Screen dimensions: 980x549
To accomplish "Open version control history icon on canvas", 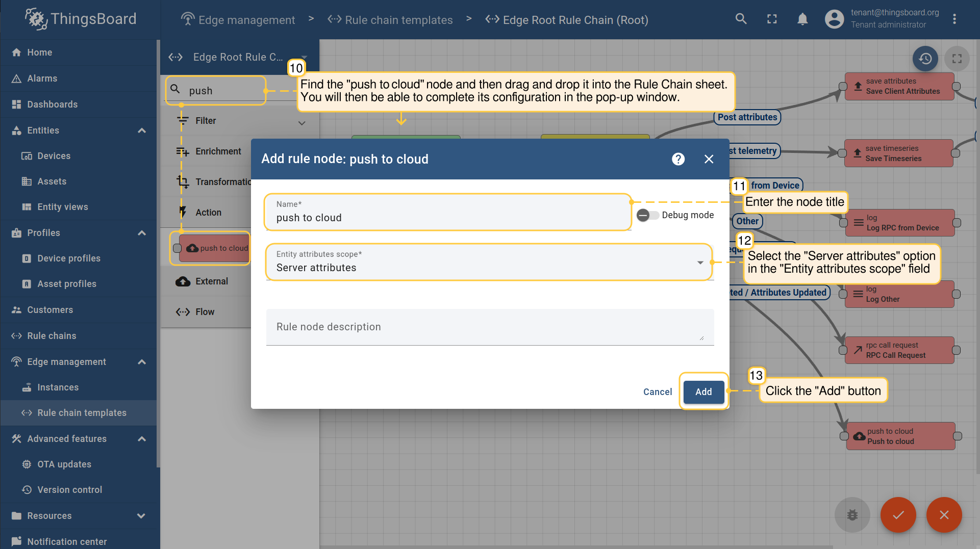I will tap(925, 59).
